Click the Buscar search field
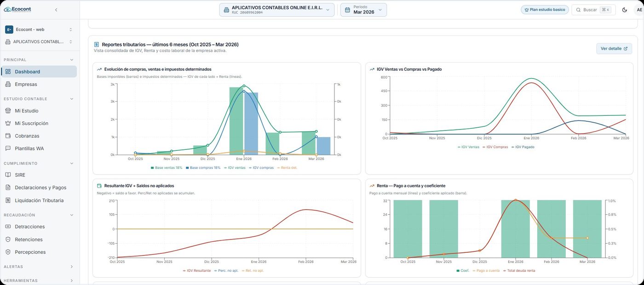Viewport: 644px width, 285px height. (593, 10)
